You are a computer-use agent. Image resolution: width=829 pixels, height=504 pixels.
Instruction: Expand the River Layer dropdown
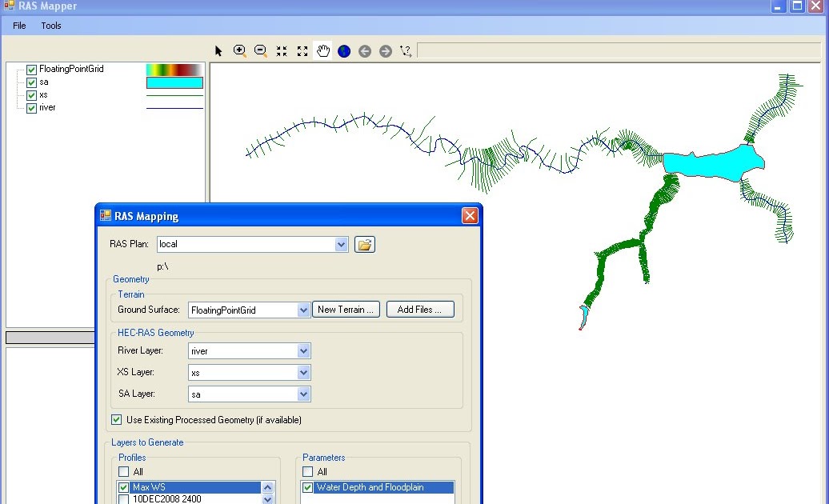coord(303,350)
